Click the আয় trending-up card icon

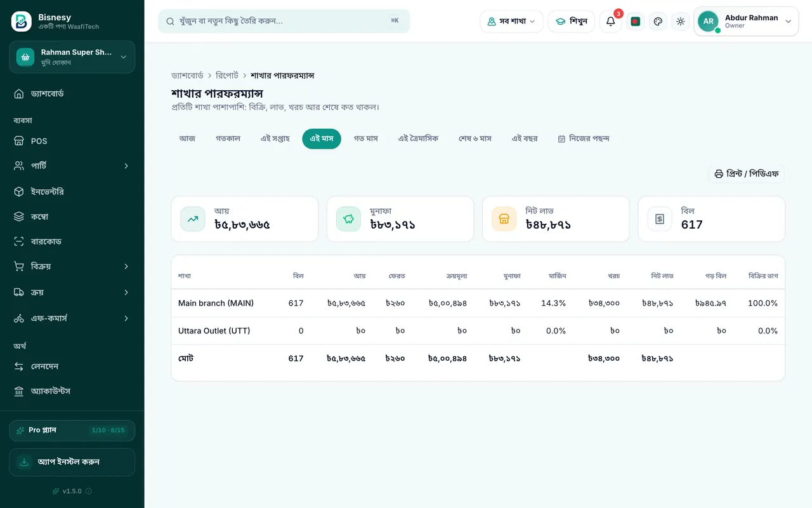(193, 219)
